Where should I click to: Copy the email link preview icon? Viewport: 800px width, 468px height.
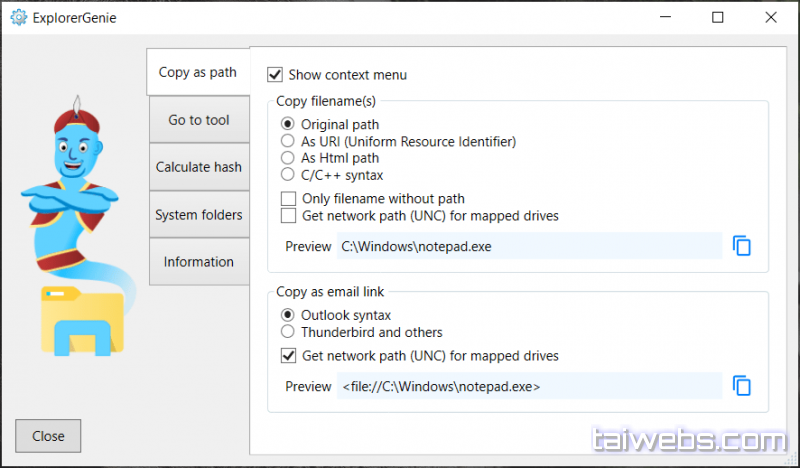pyautogui.click(x=741, y=386)
